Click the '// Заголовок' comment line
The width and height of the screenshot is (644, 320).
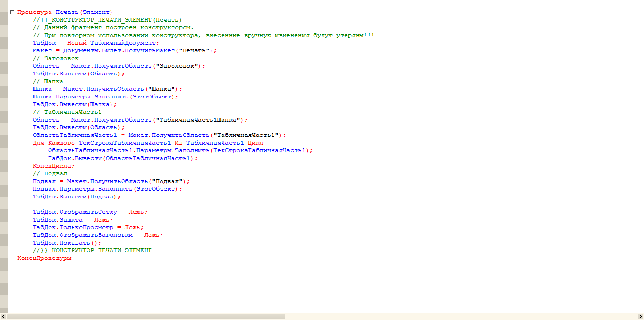(56, 59)
